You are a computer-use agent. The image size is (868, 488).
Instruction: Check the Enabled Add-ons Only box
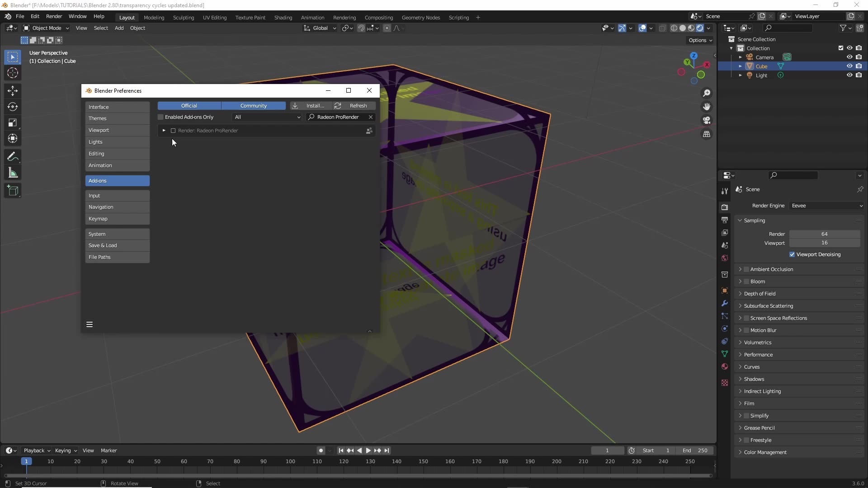(160, 117)
